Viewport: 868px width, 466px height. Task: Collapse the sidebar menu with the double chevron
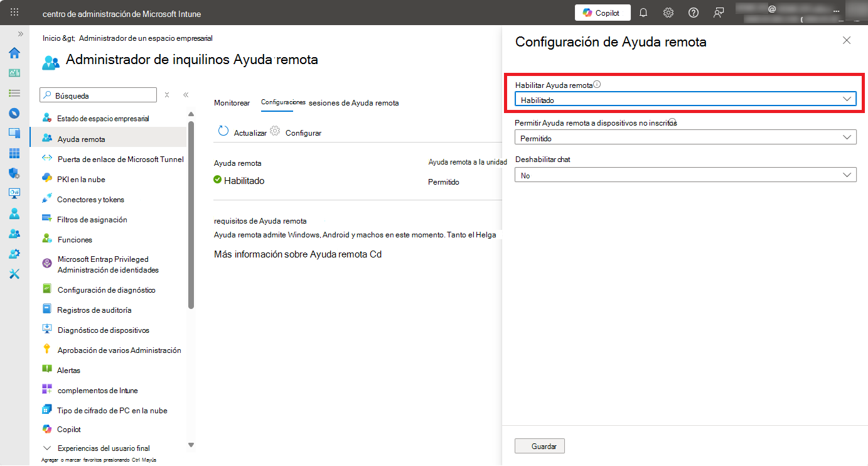186,95
